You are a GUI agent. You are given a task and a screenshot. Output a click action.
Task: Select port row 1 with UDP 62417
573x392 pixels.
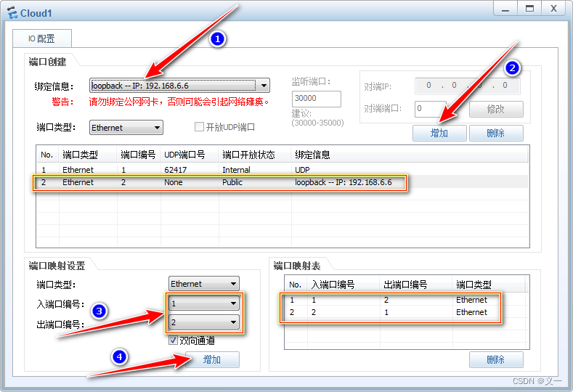(283, 170)
